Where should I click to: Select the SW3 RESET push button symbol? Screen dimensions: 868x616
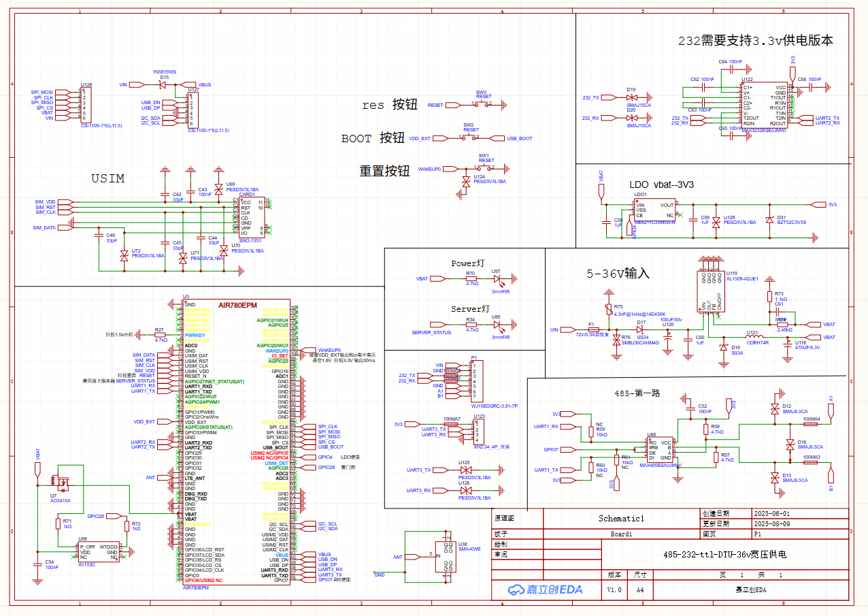[x=484, y=105]
